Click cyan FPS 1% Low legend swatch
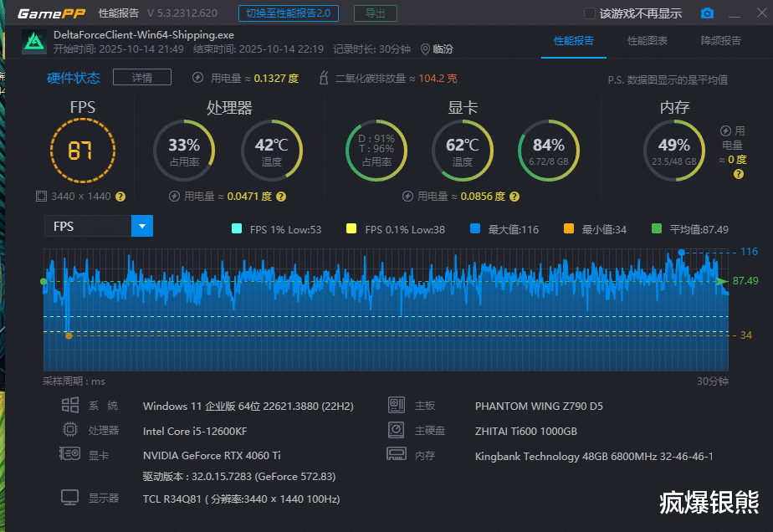 click(237, 228)
